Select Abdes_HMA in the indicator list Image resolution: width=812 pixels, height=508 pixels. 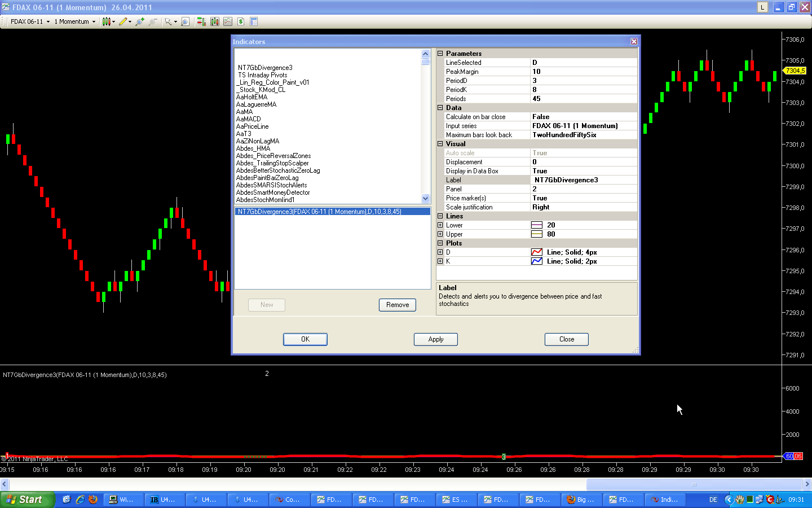(x=253, y=148)
